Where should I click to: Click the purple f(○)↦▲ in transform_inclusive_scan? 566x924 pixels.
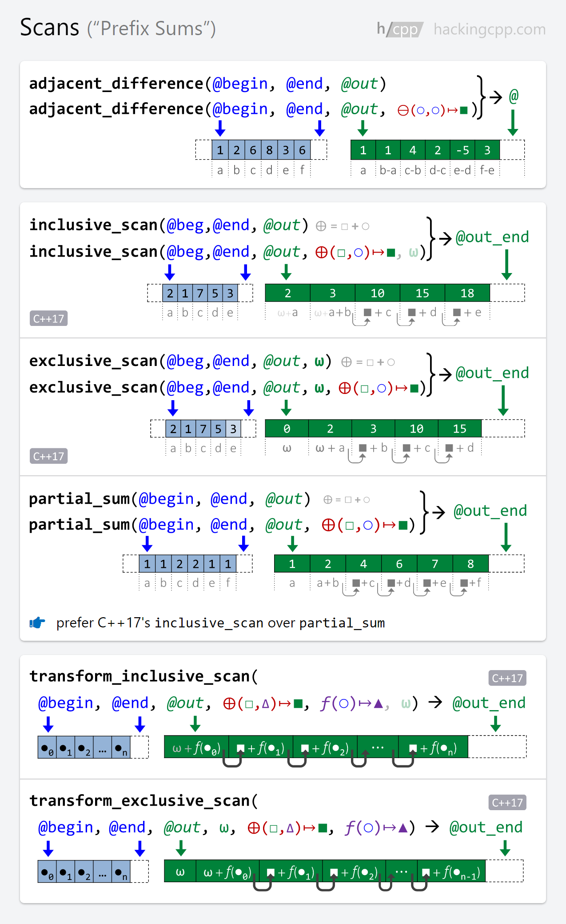tap(352, 703)
